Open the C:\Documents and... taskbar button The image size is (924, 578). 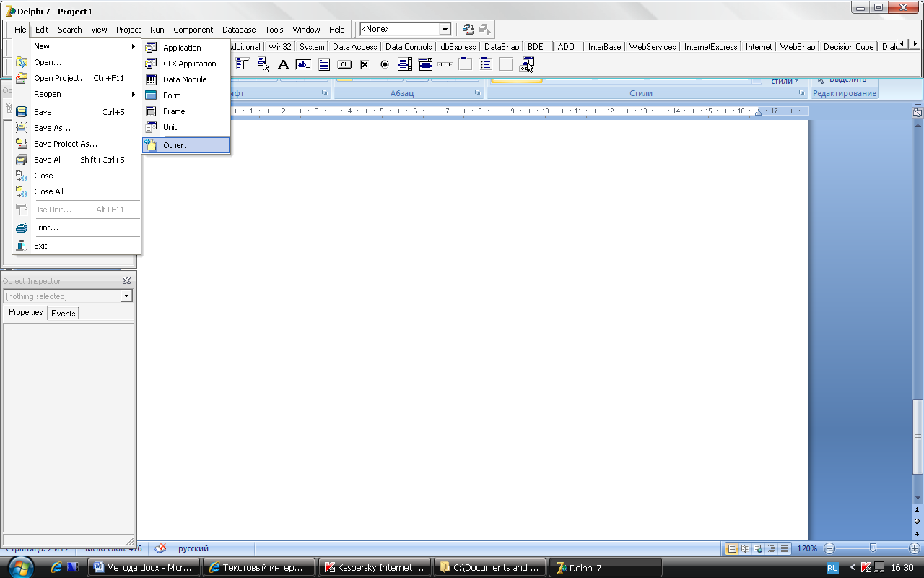tap(489, 567)
